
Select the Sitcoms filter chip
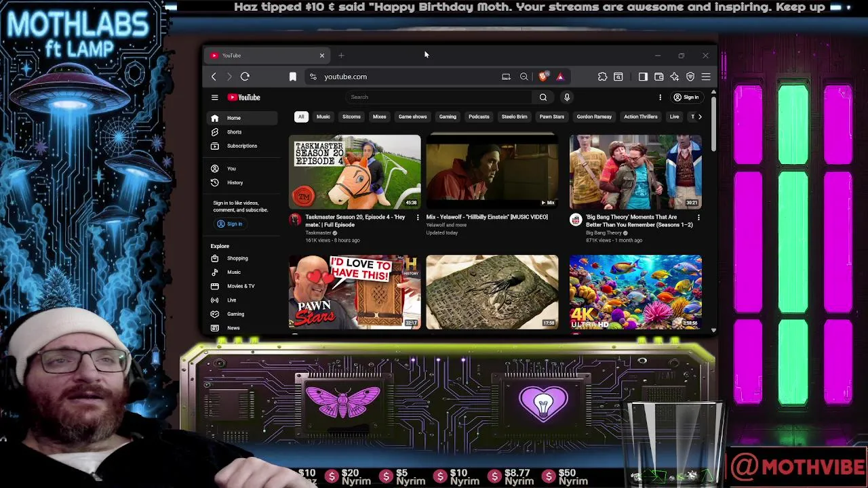tap(351, 117)
